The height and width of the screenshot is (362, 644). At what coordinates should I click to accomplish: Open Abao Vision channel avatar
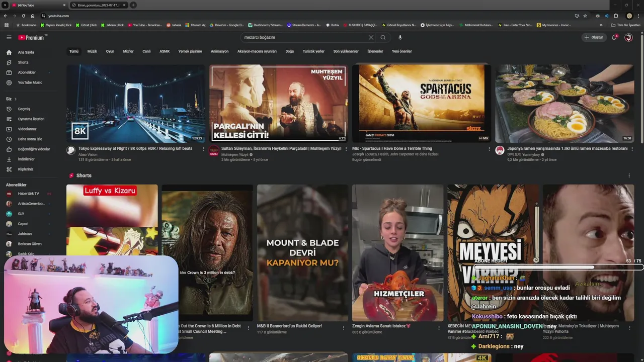(71, 150)
